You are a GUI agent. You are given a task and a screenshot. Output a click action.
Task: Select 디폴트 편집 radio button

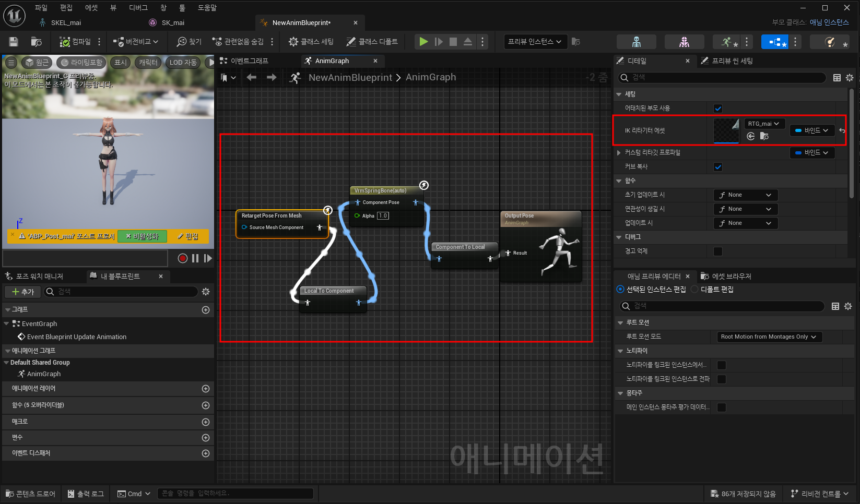coord(694,290)
